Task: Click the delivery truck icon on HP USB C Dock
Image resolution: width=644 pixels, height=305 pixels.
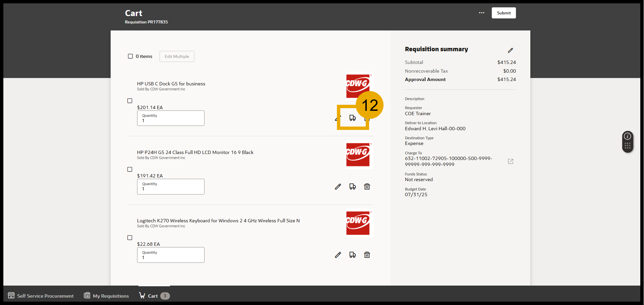Action: pos(352,118)
